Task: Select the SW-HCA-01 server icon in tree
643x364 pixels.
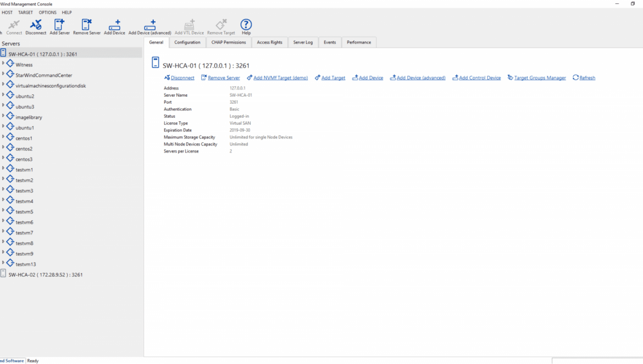Action: pyautogui.click(x=3, y=53)
